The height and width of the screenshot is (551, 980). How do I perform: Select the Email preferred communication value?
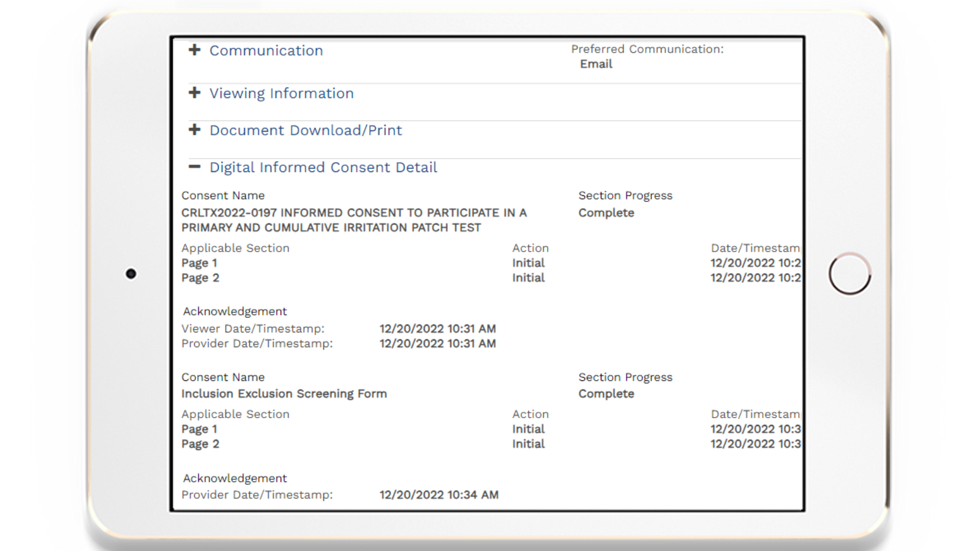[596, 64]
